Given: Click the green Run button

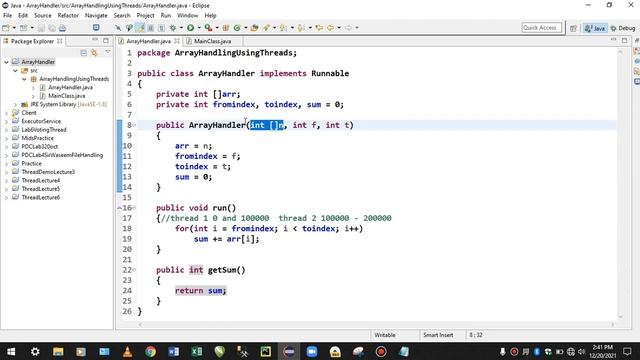Looking at the screenshot, I should [191, 28].
